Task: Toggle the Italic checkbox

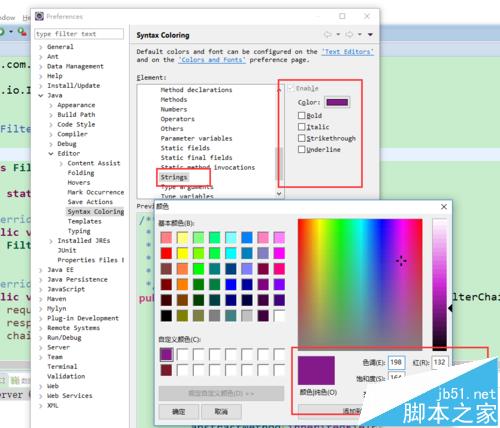Action: [301, 127]
